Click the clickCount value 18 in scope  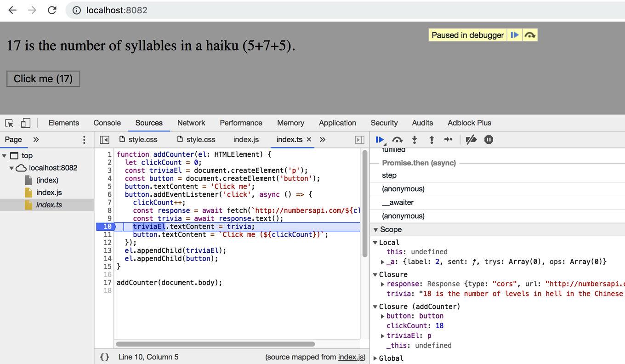tap(439, 326)
